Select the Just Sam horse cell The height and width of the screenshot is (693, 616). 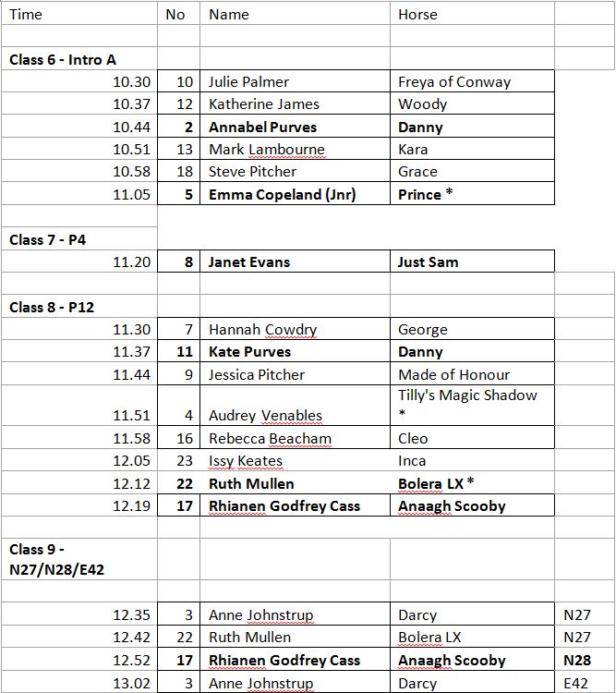pyautogui.click(x=428, y=261)
